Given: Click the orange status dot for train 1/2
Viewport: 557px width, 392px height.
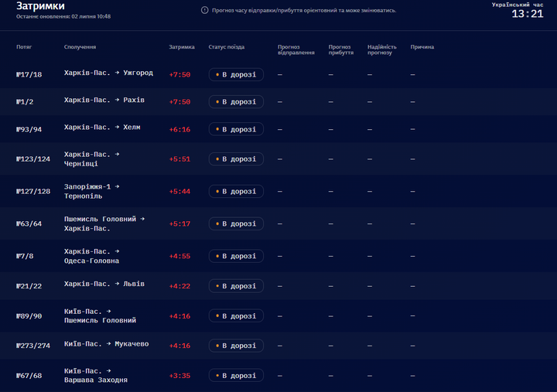Looking at the screenshot, I should tap(217, 101).
